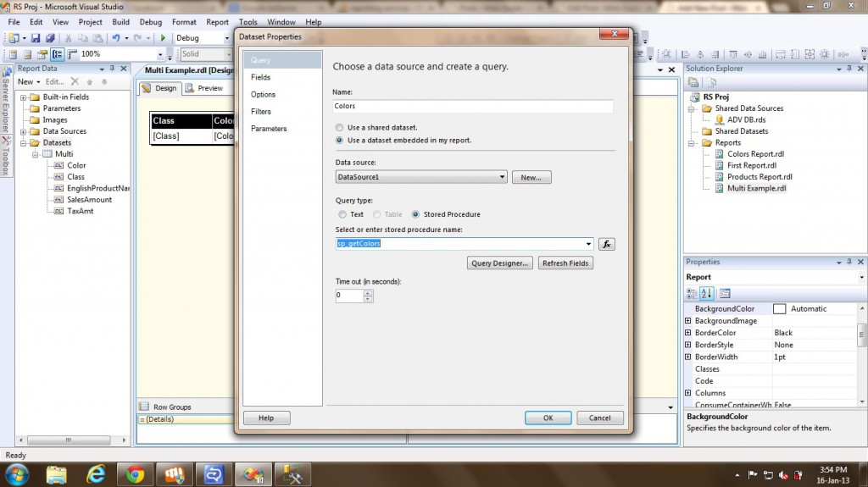868x487 pixels.
Task: Expand the stored procedure name dropdown
Action: (x=587, y=244)
